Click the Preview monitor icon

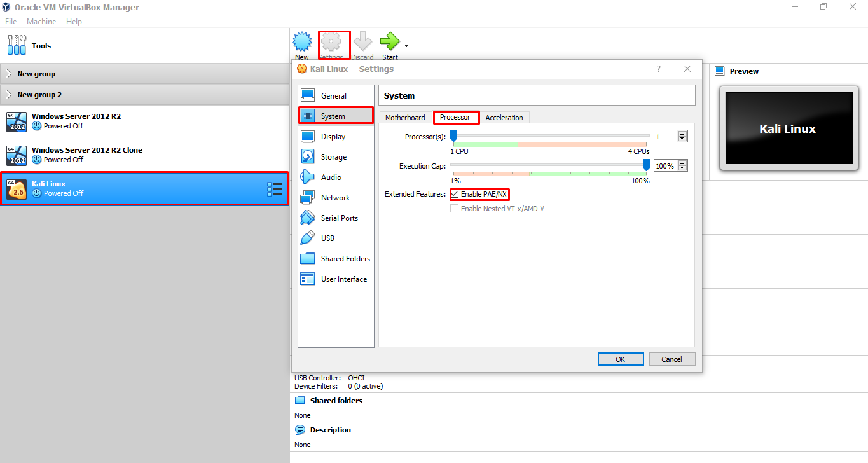(720, 71)
